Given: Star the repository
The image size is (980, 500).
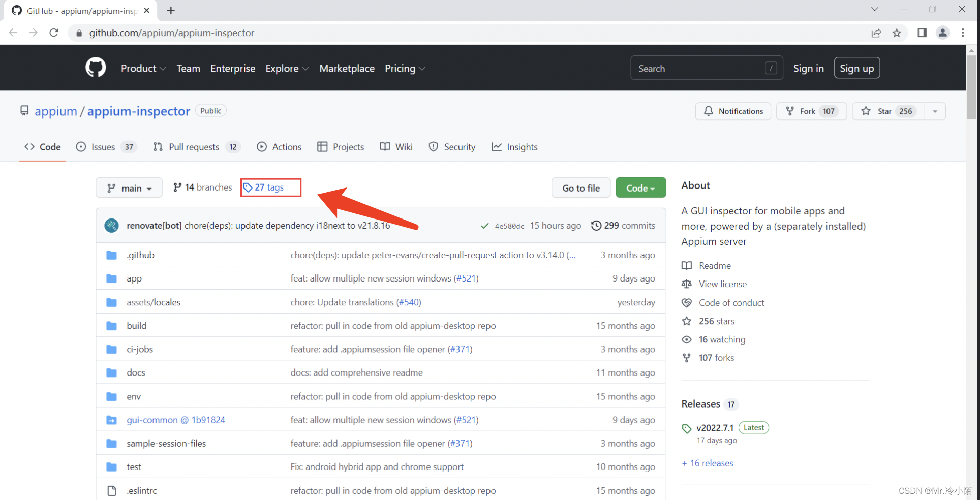Looking at the screenshot, I should 889,111.
